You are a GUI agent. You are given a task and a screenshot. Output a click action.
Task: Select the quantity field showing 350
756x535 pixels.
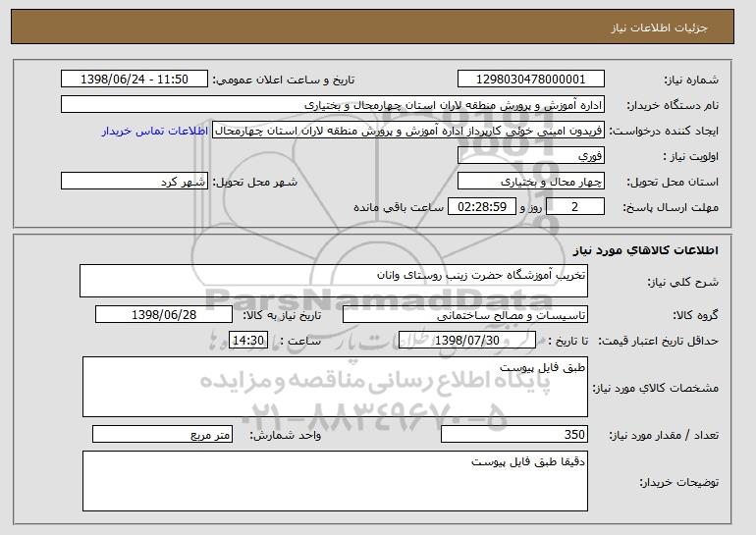pos(514,434)
